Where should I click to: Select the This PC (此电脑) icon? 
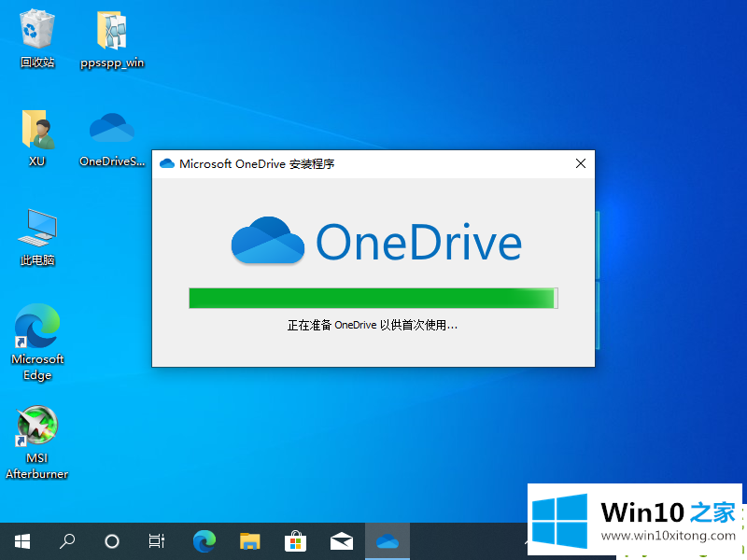[x=37, y=237]
